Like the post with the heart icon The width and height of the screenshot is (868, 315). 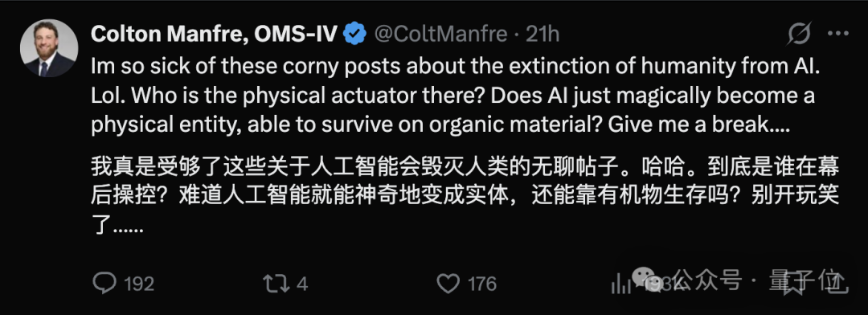448,284
